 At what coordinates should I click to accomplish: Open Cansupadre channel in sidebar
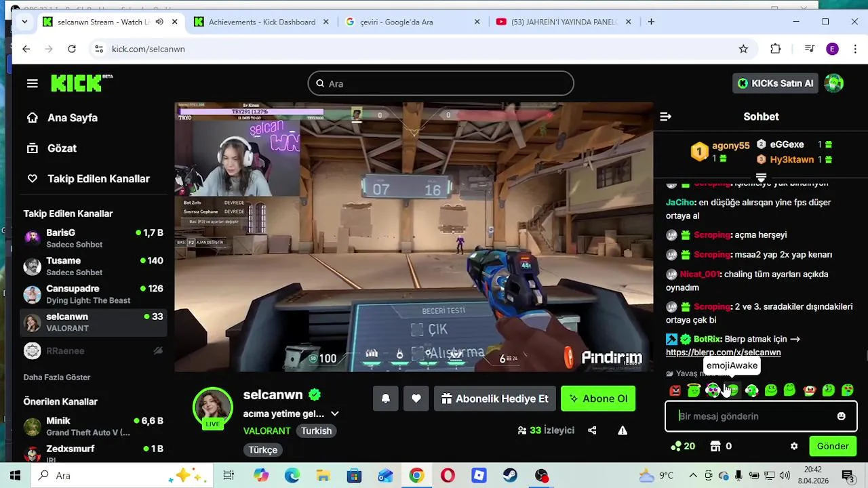click(x=93, y=294)
